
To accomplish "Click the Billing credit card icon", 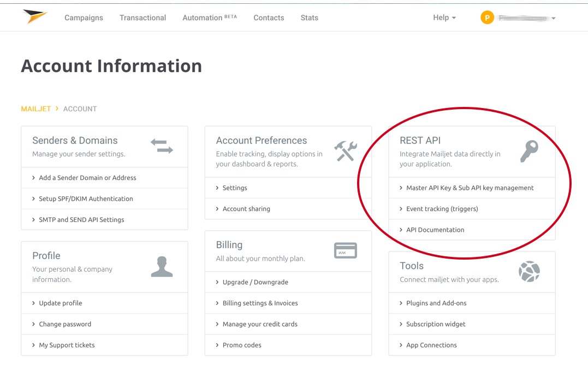I will 346,250.
